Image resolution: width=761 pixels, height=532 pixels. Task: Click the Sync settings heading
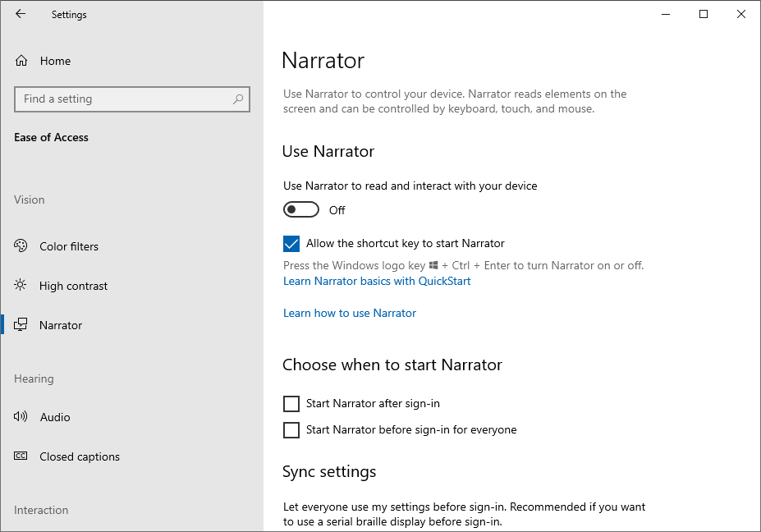(x=329, y=472)
